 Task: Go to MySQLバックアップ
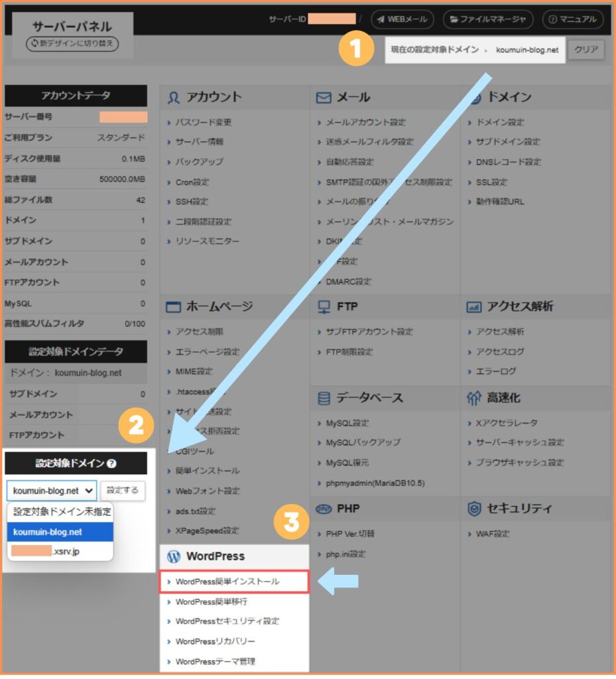363,442
